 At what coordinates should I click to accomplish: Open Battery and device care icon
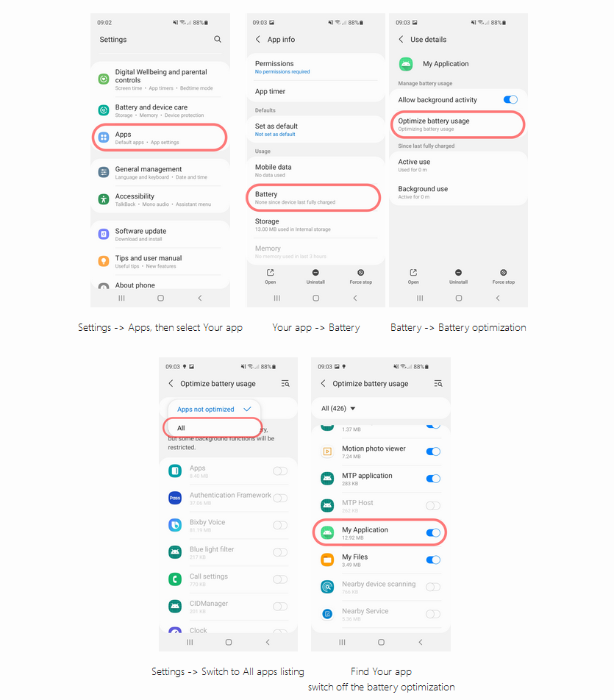(x=104, y=110)
